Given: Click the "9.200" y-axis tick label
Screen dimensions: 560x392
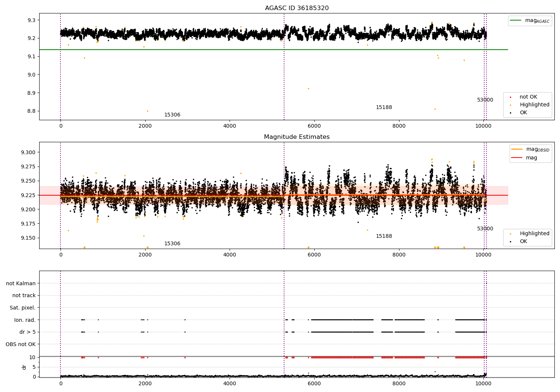Looking at the screenshot, I should click(28, 209).
